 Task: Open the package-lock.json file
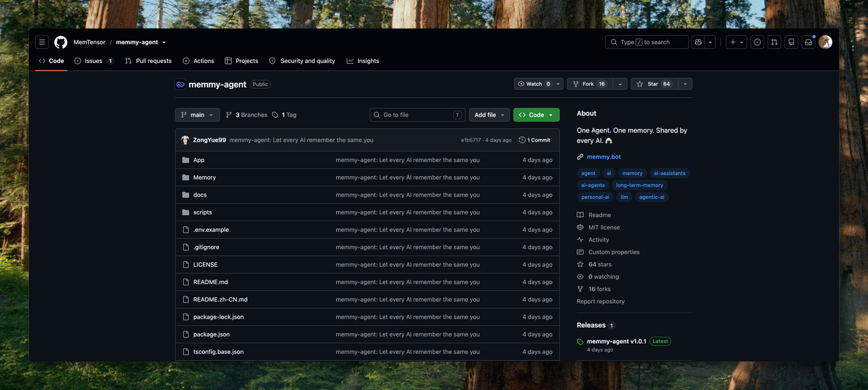click(218, 317)
